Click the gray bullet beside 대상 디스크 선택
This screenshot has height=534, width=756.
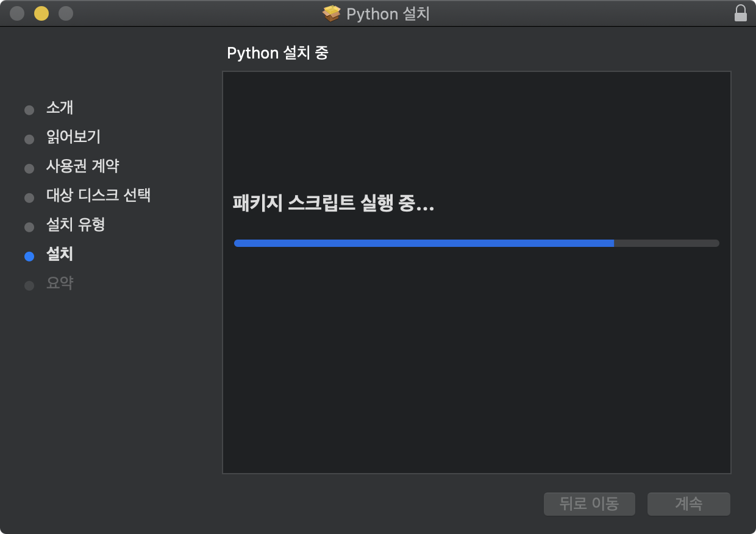(x=29, y=198)
